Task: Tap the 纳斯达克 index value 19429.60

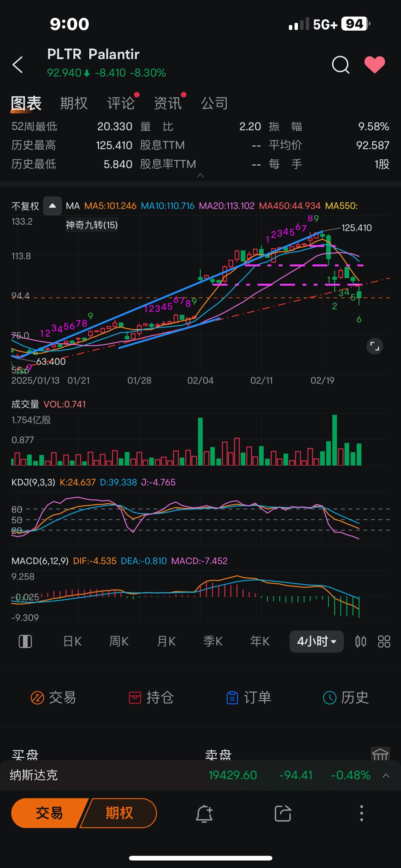Action: (233, 775)
